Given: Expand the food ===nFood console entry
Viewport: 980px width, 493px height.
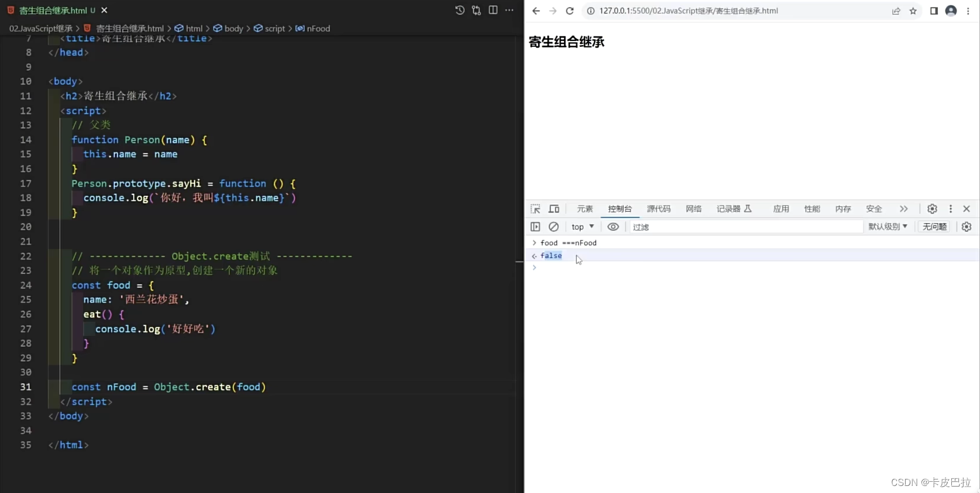Looking at the screenshot, I should [x=534, y=242].
